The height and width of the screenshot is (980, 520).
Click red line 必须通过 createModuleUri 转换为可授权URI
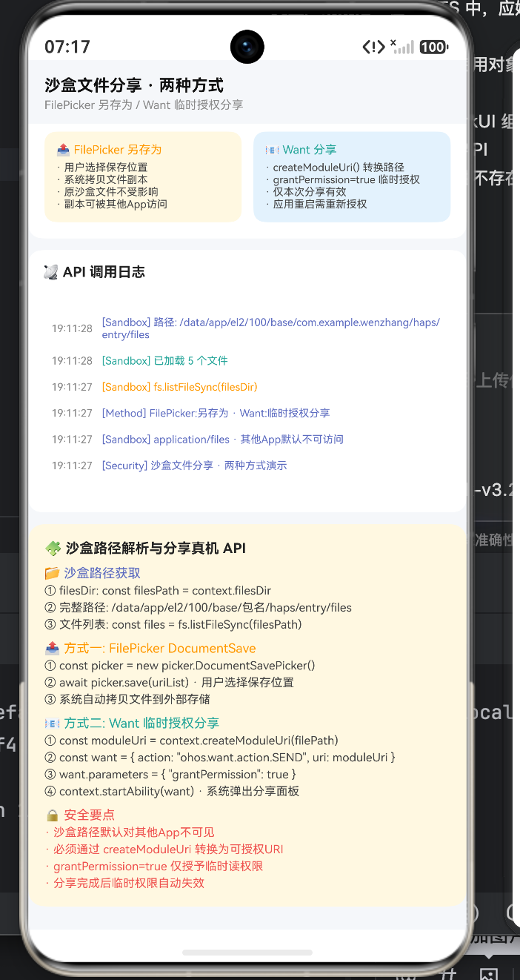[x=164, y=850]
